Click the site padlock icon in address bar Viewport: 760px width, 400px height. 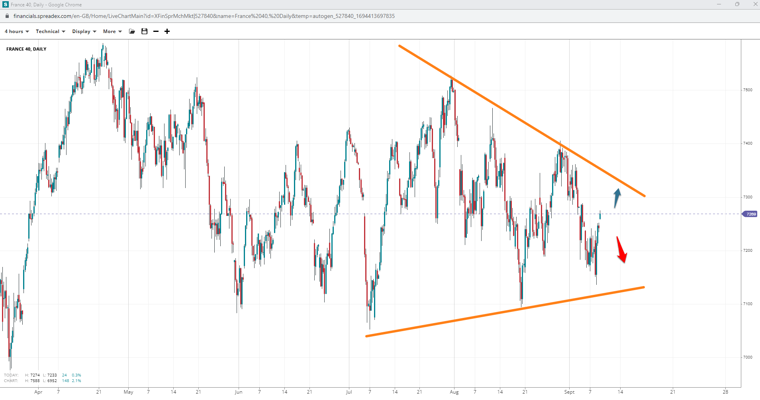tap(7, 16)
